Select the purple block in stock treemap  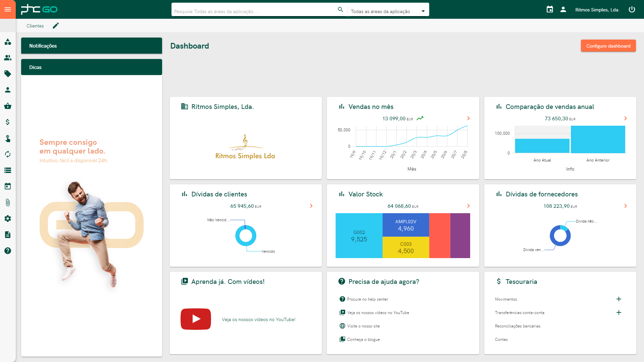(x=460, y=236)
